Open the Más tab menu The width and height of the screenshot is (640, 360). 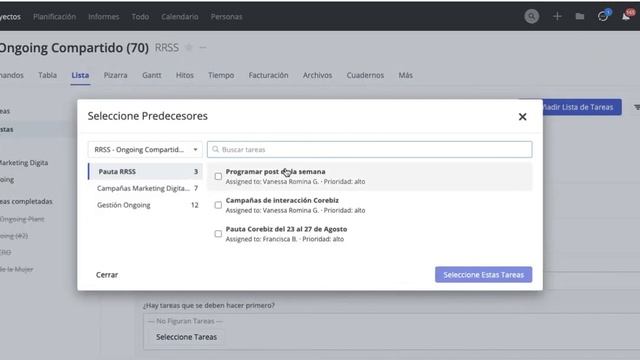405,75
